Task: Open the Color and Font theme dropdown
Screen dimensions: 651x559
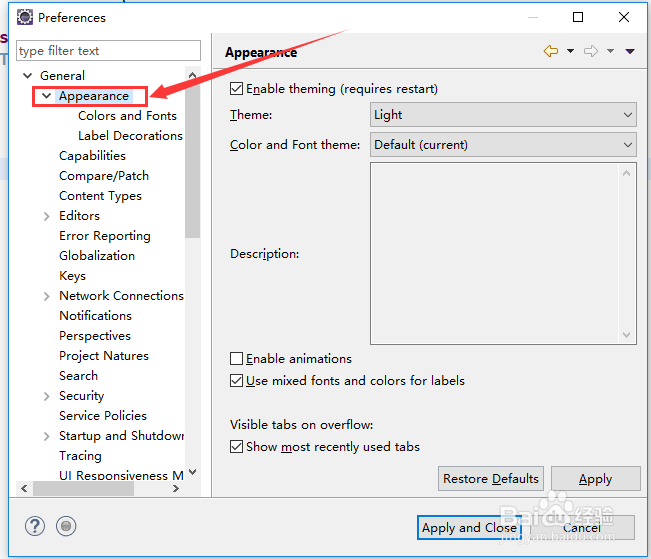Action: point(503,145)
